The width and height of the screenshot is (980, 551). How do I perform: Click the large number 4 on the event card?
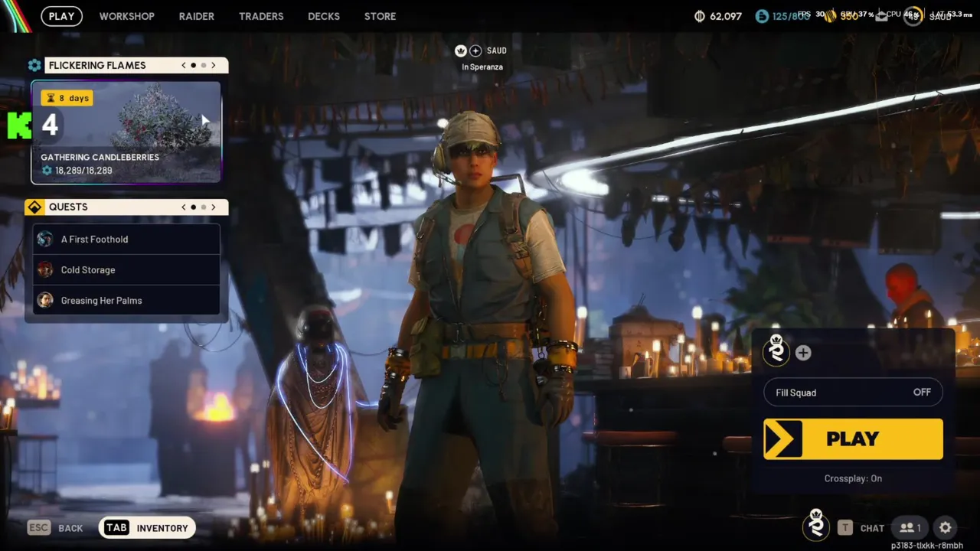50,125
